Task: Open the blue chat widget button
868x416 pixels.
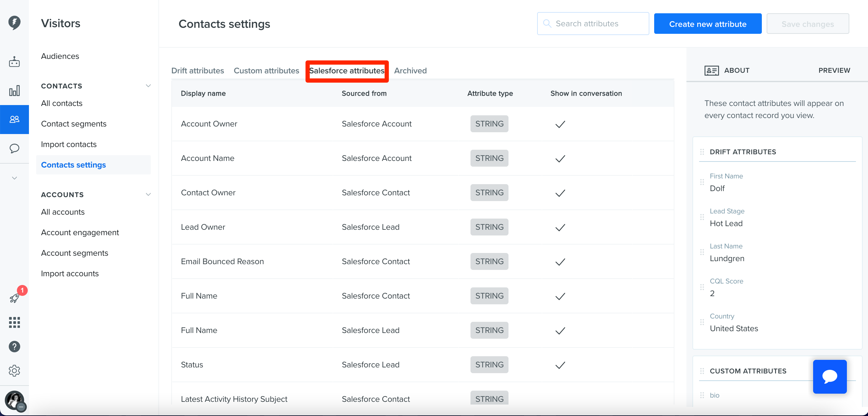Action: [830, 376]
